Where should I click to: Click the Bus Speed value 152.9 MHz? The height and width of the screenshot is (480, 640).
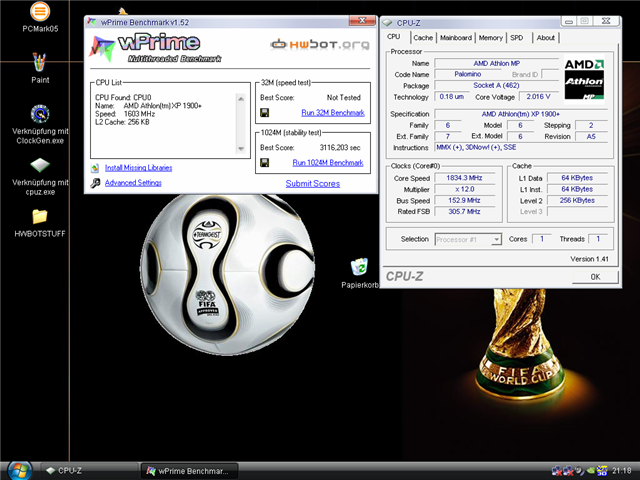[x=464, y=200]
